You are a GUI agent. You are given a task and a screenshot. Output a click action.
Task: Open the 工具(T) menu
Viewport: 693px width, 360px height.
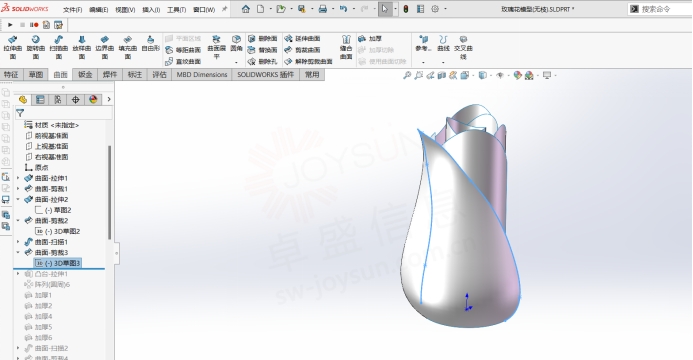[x=176, y=9]
